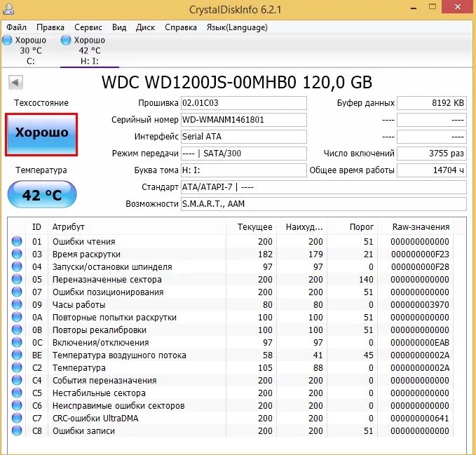Click the buffer size value 8192 KB
The image size is (476, 455).
coord(432,103)
